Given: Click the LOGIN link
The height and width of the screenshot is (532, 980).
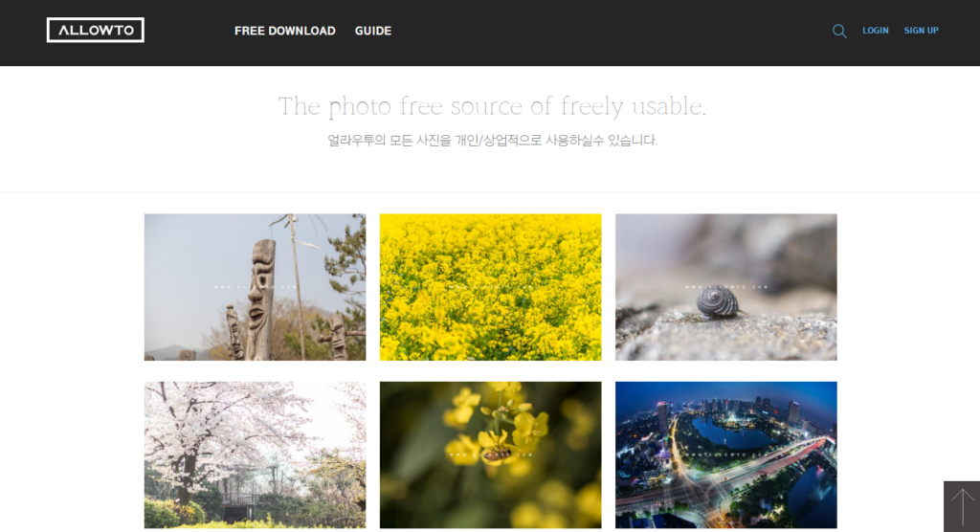Looking at the screenshot, I should (x=875, y=30).
